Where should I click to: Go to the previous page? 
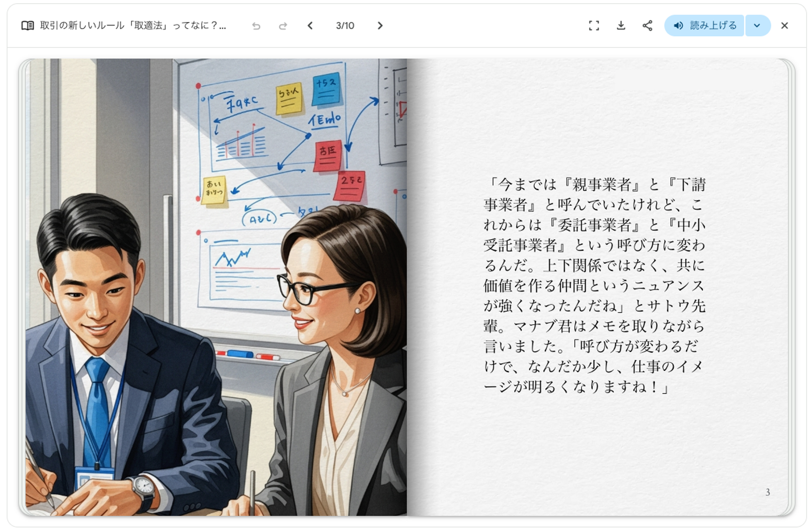click(x=310, y=26)
